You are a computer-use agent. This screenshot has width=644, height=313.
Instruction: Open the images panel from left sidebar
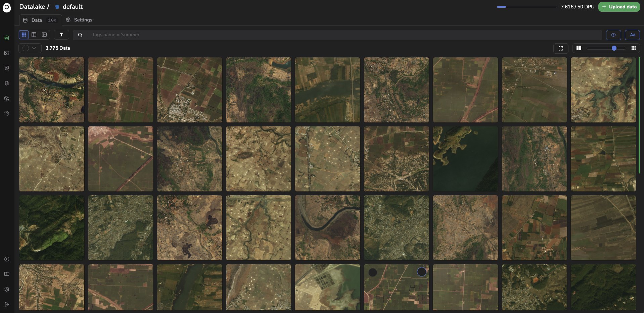tap(7, 53)
